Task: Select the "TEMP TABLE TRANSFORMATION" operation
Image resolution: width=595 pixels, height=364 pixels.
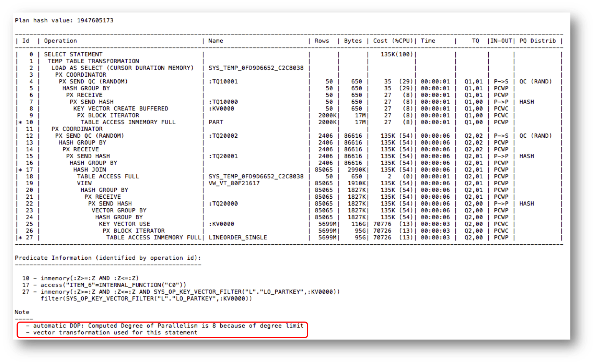Action: [x=93, y=61]
